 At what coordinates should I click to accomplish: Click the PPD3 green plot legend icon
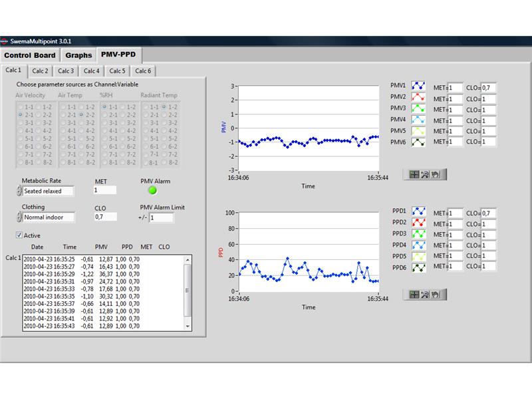[x=419, y=234]
